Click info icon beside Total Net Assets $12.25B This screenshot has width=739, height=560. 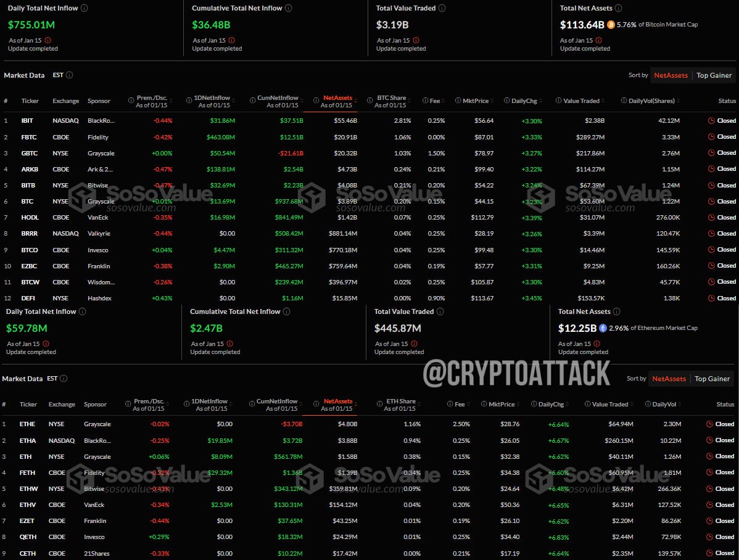point(617,311)
